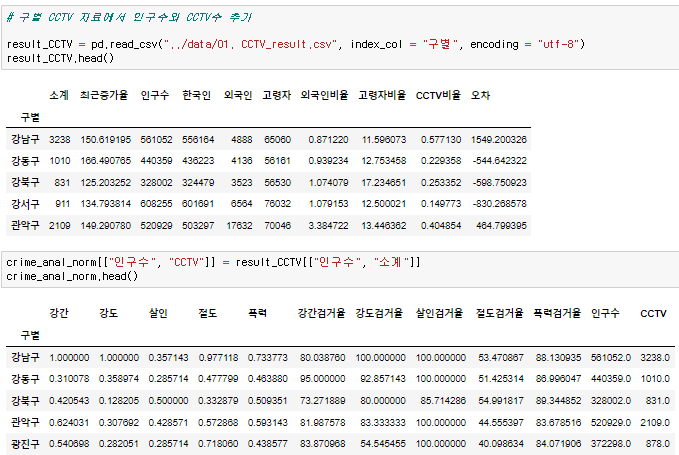Click the 1549.200326 오차 cell

coord(499,139)
